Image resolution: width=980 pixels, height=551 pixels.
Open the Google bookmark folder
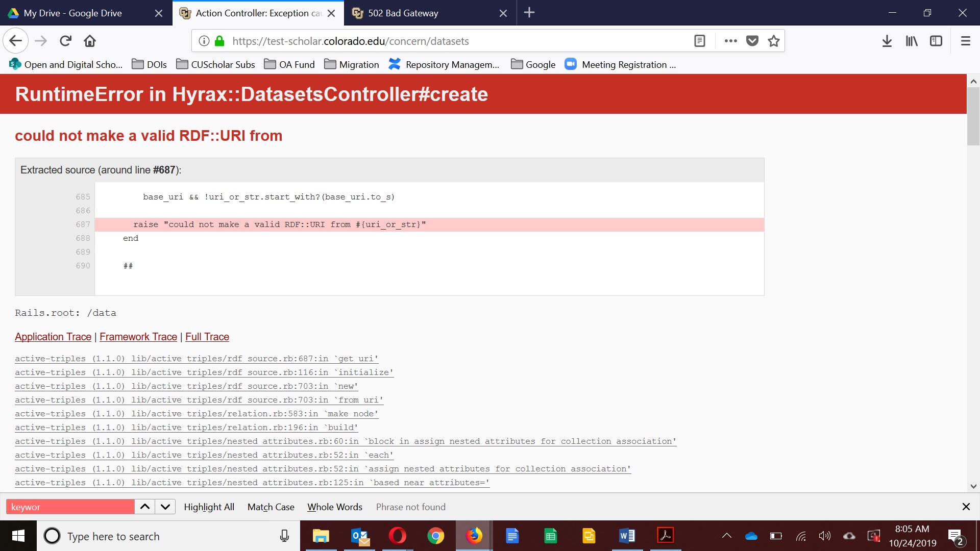(x=533, y=64)
